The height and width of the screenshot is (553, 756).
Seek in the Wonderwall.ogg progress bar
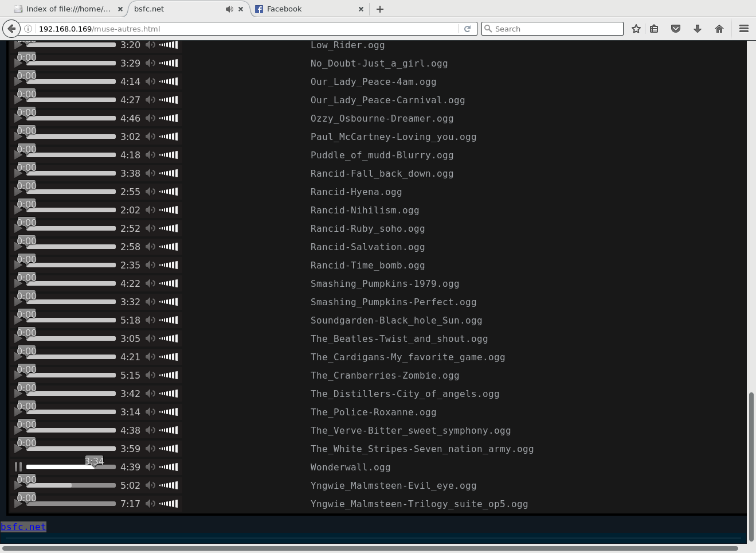71,467
